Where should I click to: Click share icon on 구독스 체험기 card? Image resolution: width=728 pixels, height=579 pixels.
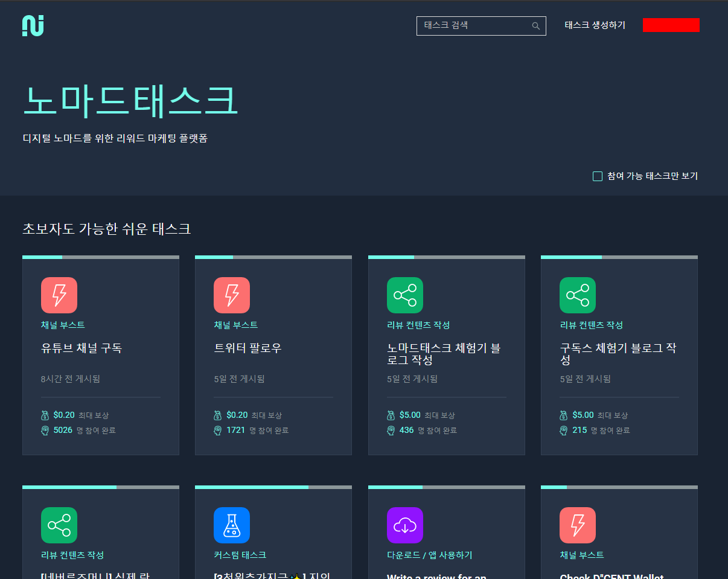click(578, 295)
